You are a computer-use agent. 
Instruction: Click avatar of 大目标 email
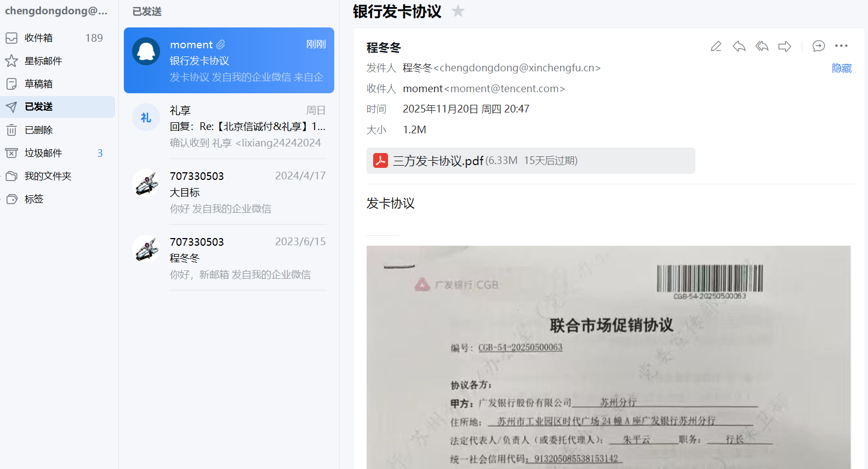point(146,183)
